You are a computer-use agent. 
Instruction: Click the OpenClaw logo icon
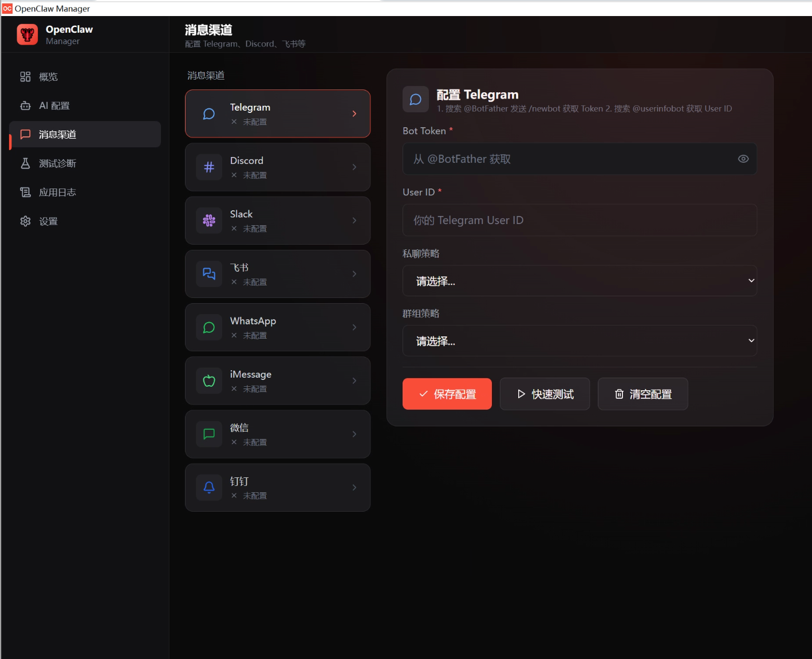(27, 34)
